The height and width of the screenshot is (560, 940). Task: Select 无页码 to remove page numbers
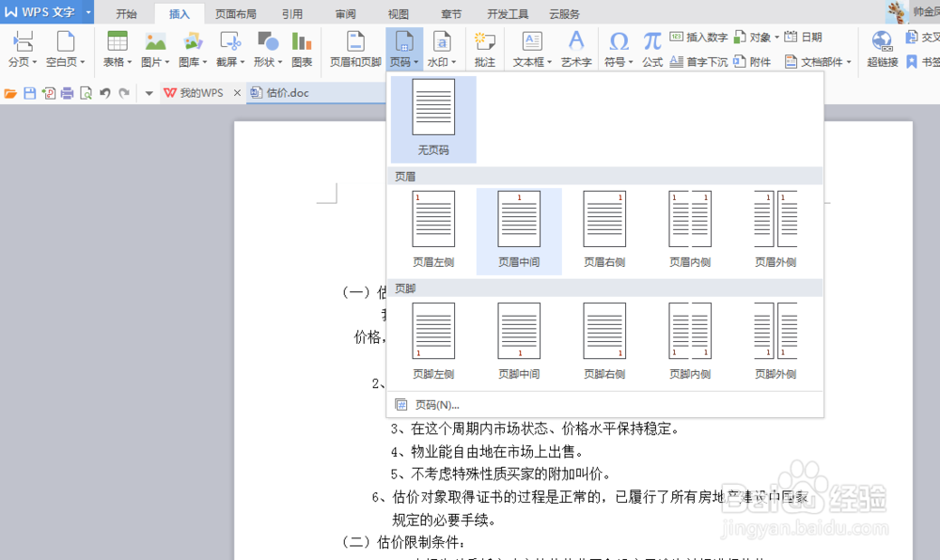click(x=432, y=117)
